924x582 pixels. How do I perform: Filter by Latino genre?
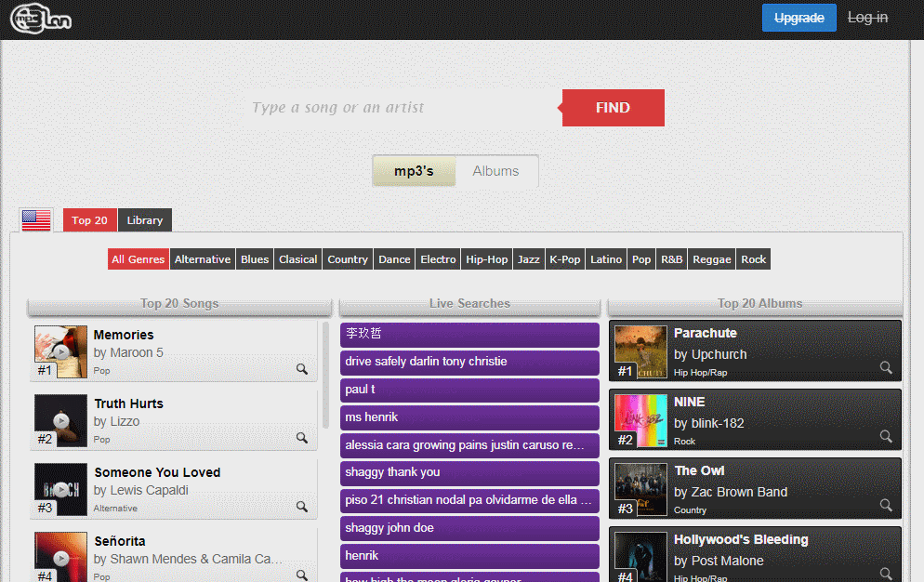tap(606, 259)
